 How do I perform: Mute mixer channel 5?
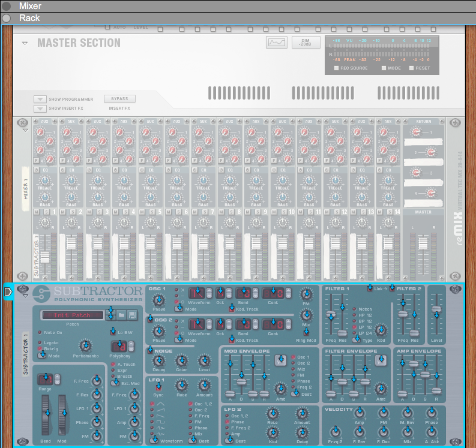tap(142, 212)
